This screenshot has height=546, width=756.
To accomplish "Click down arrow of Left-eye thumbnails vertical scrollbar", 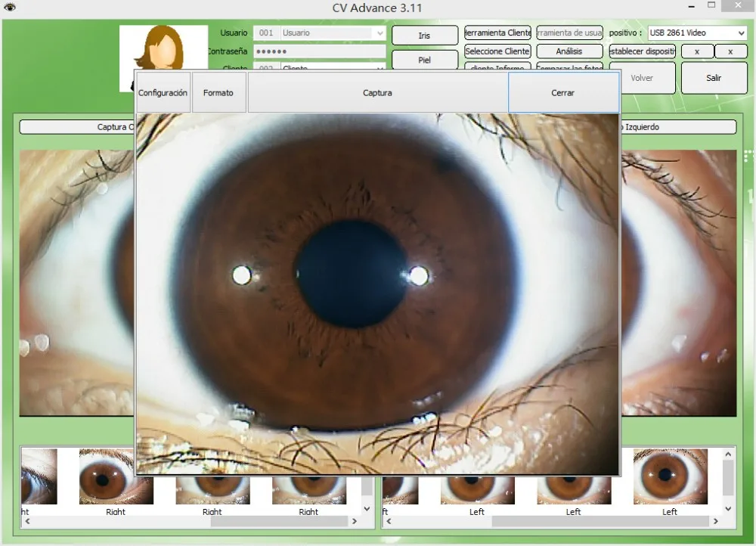I will [x=728, y=509].
